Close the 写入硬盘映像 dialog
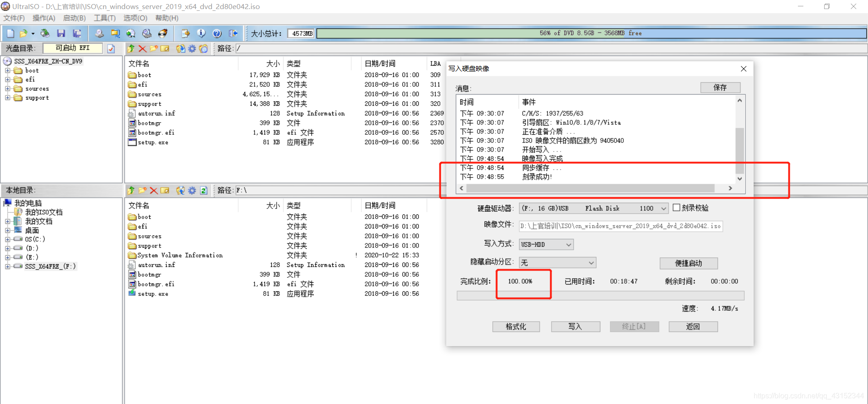Viewport: 868px width, 404px height. click(x=744, y=69)
